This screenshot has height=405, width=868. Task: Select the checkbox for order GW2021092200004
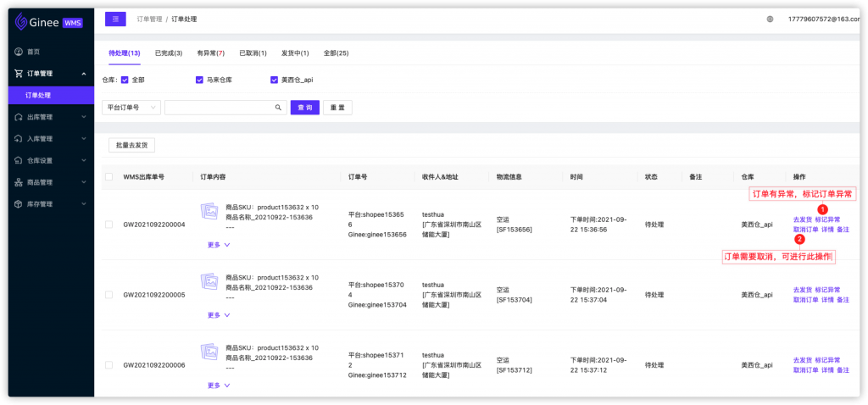point(109,225)
